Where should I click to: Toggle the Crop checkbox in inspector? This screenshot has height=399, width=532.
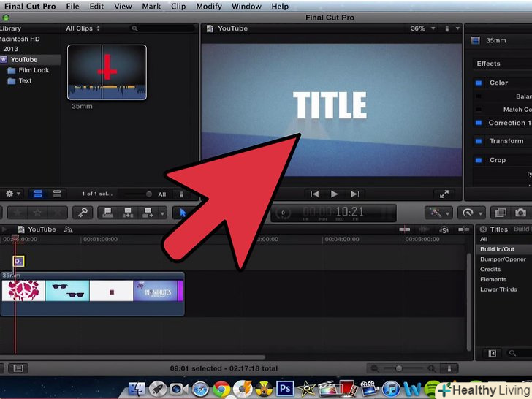pyautogui.click(x=479, y=160)
